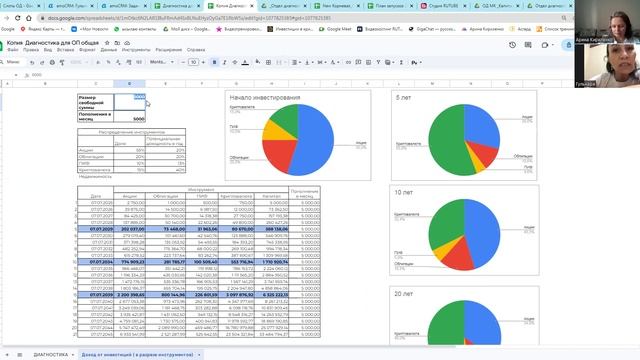The image size is (640, 360).
Task: Open the zoom level dropdown
Action: [79, 62]
